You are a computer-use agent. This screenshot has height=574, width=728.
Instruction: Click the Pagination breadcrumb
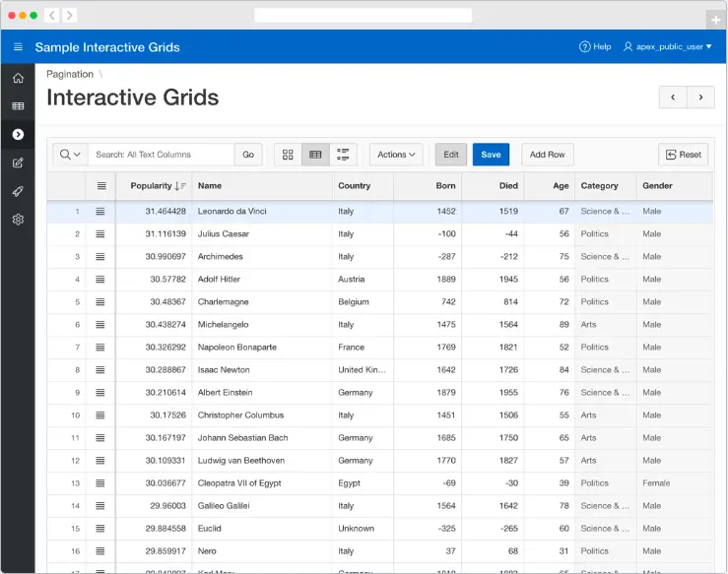tap(70, 74)
